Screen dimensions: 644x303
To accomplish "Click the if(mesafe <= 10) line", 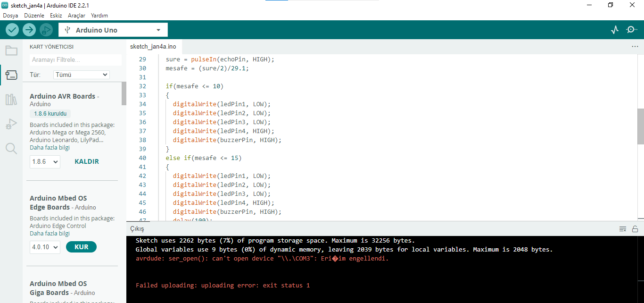I will point(194,86).
